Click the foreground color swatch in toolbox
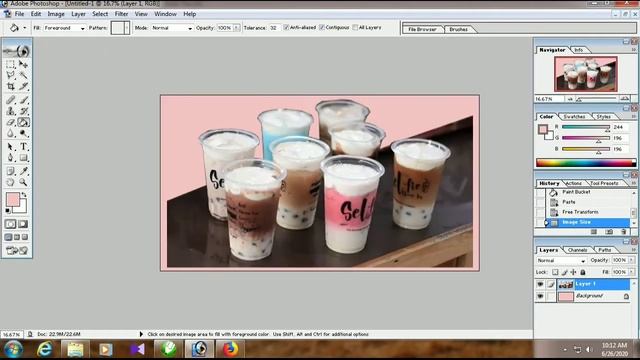The width and height of the screenshot is (640, 360). 12,200
